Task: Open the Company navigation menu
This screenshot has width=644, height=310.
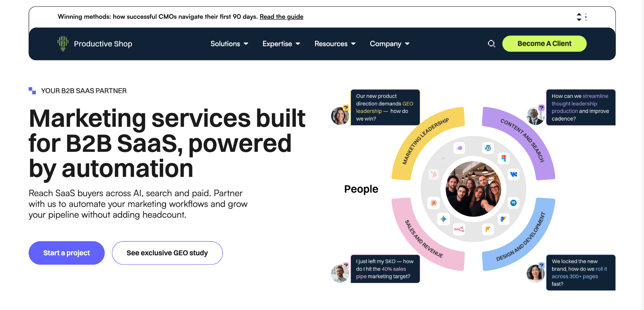Action: pyautogui.click(x=390, y=44)
